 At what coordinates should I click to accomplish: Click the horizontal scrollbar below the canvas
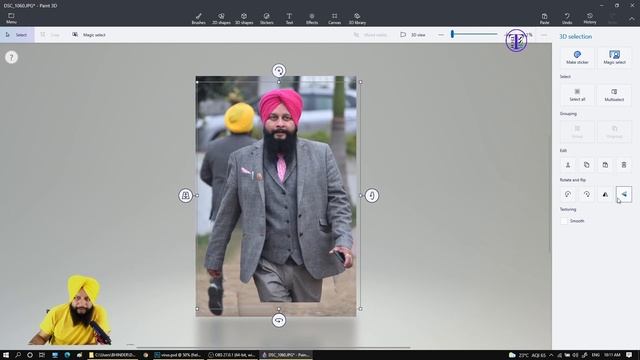(x=273, y=347)
